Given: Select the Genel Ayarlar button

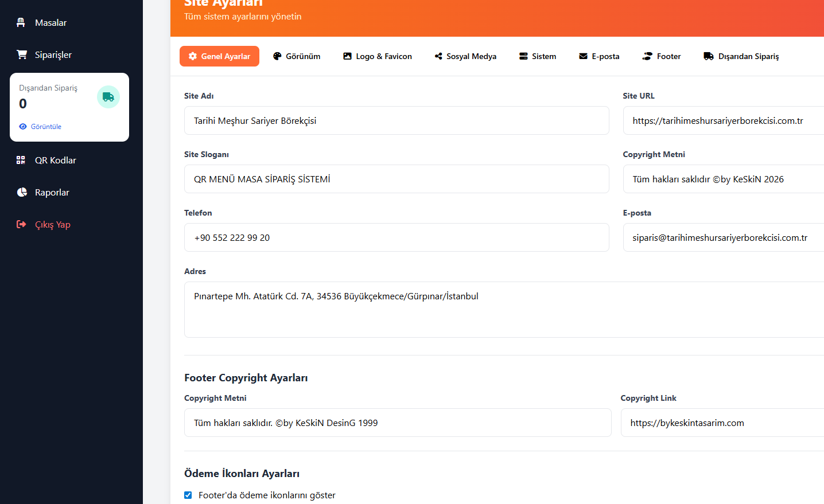Looking at the screenshot, I should 219,56.
